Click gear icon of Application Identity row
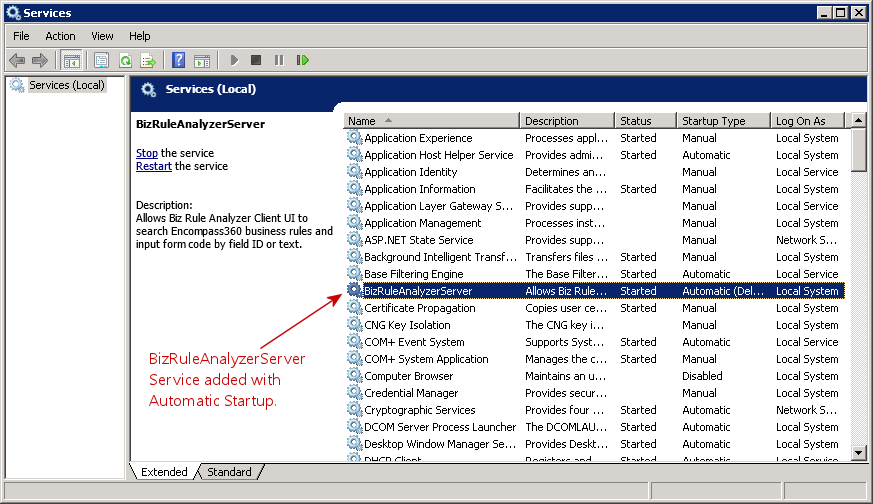 tap(354, 171)
